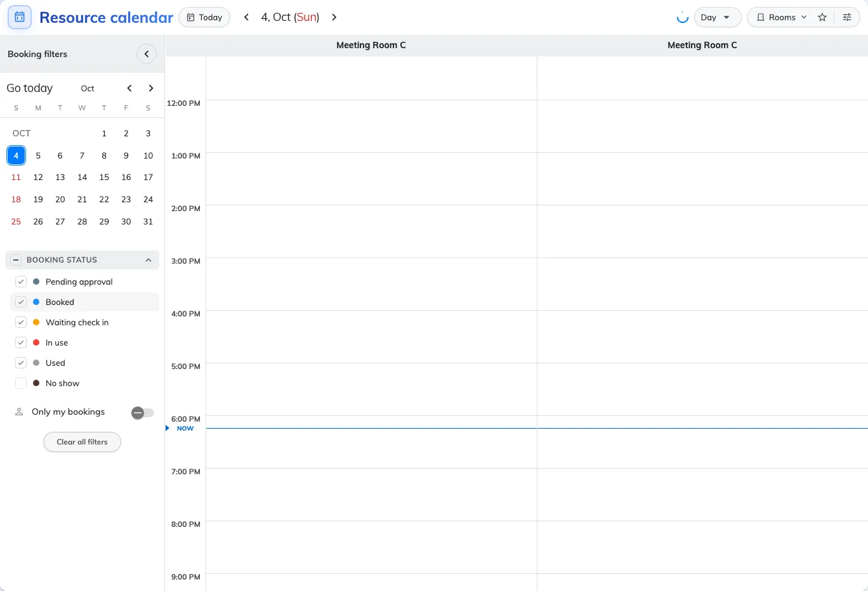
Task: Click the 3:00 PM time label
Action: point(186,261)
